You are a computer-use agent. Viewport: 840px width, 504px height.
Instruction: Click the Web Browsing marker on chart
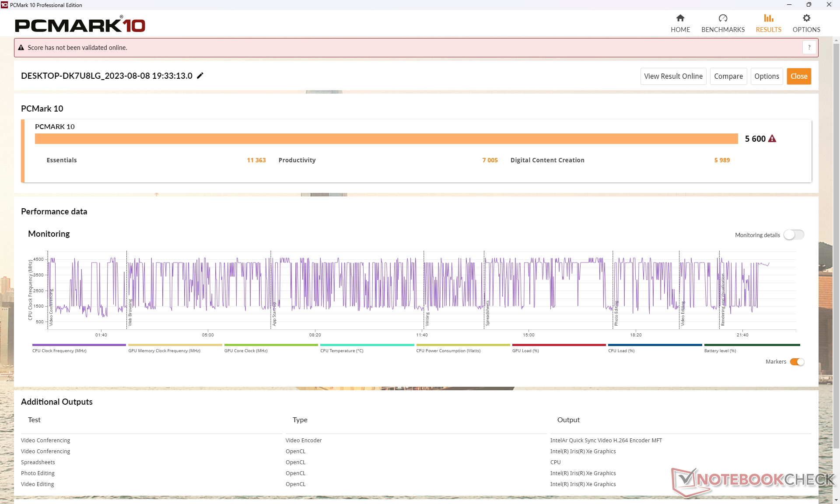130,313
